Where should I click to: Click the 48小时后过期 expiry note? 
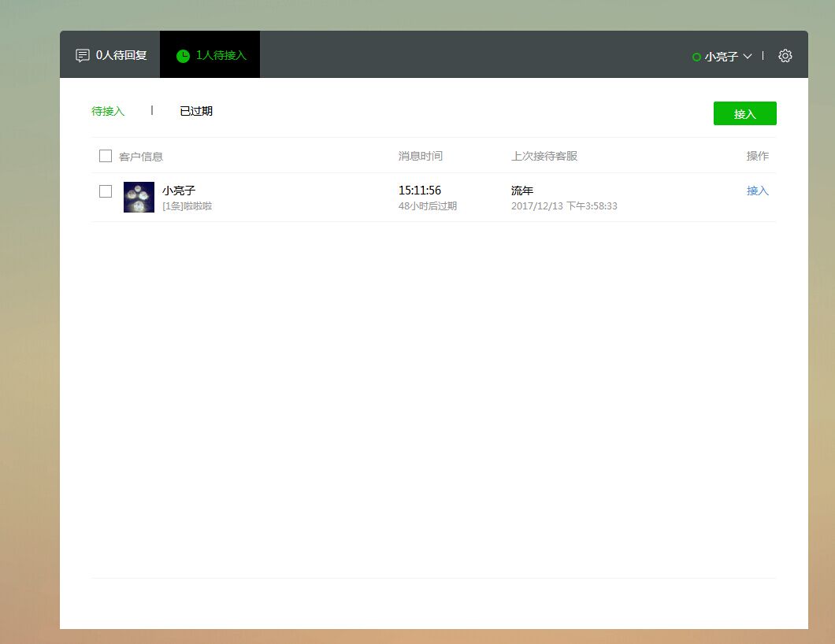pyautogui.click(x=428, y=206)
